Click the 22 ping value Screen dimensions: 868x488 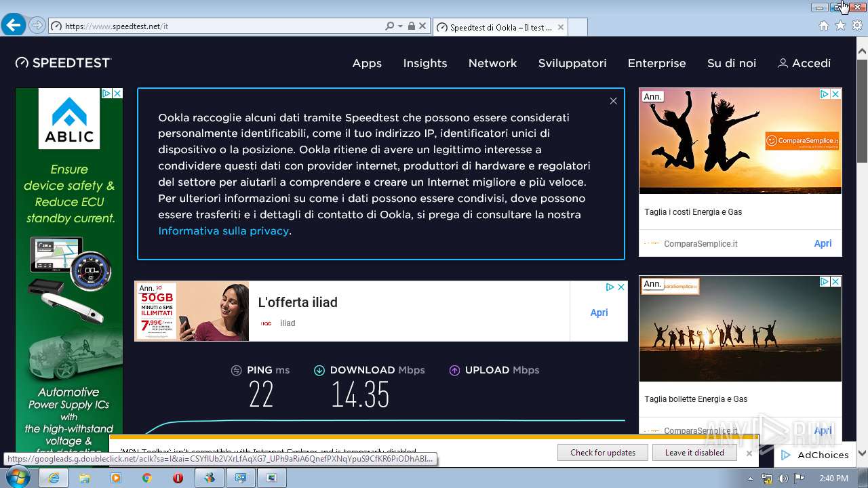pyautogui.click(x=261, y=394)
